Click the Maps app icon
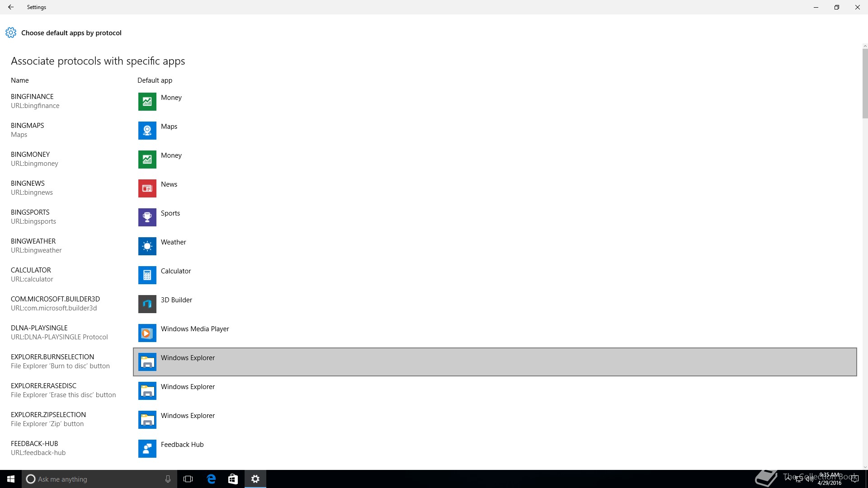This screenshot has height=488, width=868. (147, 131)
